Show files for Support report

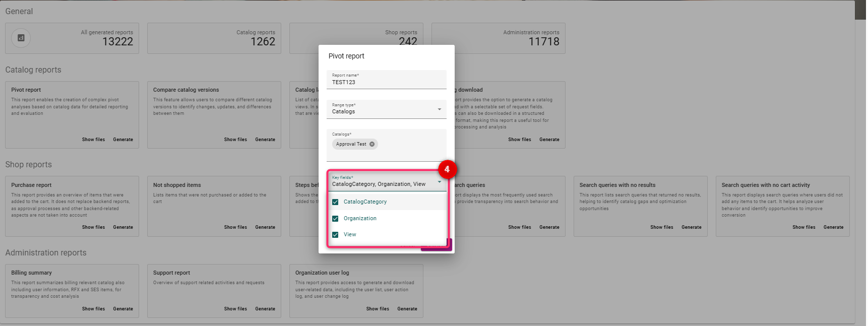click(x=235, y=309)
